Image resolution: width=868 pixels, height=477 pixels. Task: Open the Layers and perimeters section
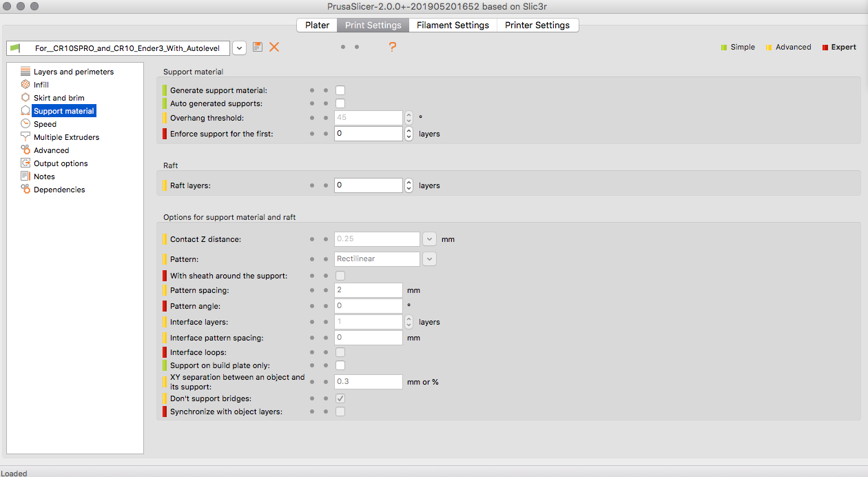click(x=25, y=71)
